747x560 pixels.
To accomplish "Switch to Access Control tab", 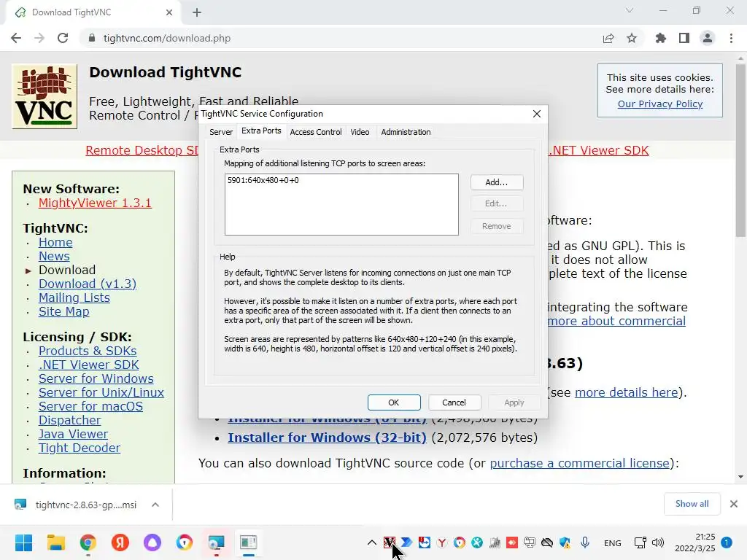I will (316, 132).
